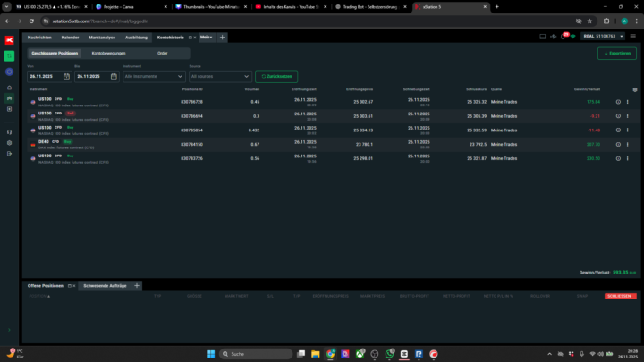Click the Exportieren button
Screen dimensions: 644x362
point(617,54)
